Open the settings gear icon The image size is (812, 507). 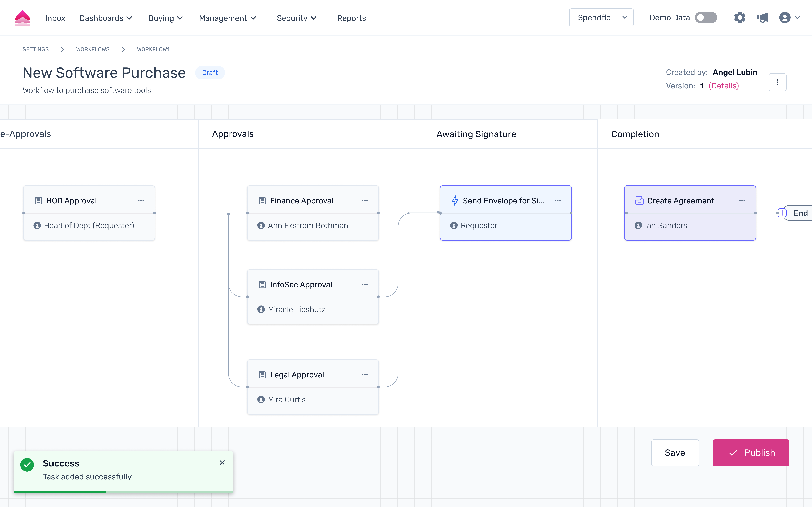[740, 17]
